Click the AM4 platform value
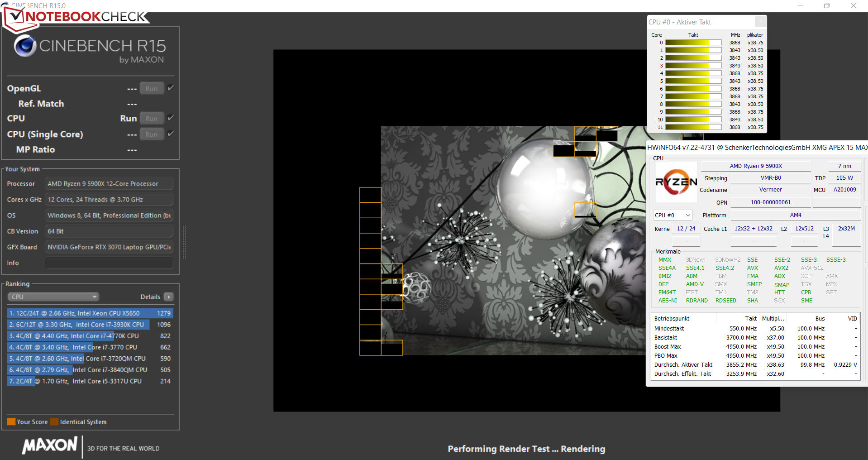The image size is (868, 460). 796,215
